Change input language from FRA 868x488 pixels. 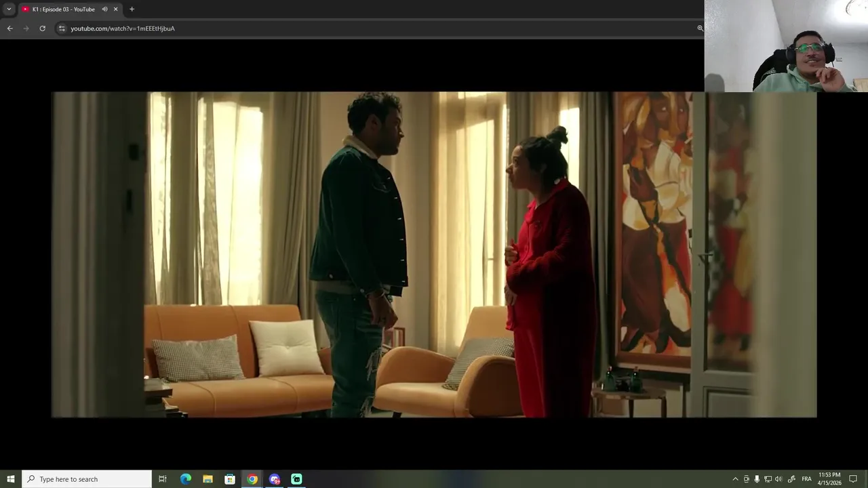(806, 479)
